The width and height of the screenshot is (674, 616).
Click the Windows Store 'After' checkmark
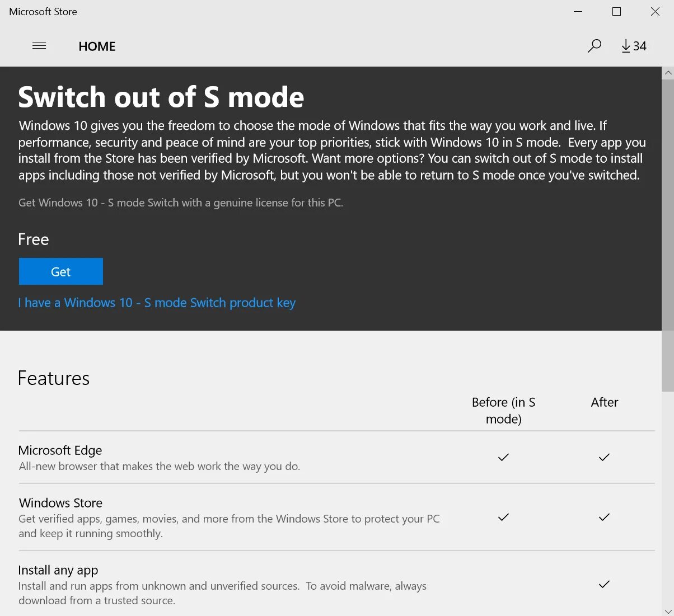tap(604, 517)
